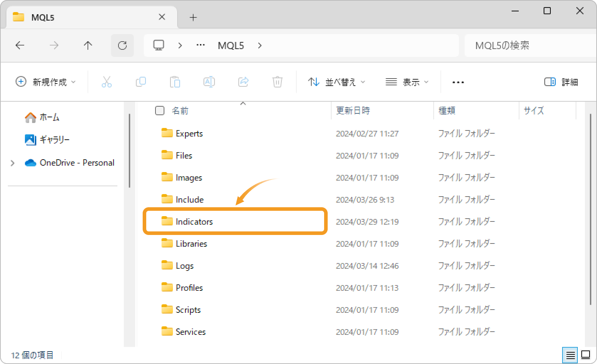This screenshot has width=597, height=364.
Task: Expand the OneDrive - Personal tree node
Action: click(x=13, y=163)
